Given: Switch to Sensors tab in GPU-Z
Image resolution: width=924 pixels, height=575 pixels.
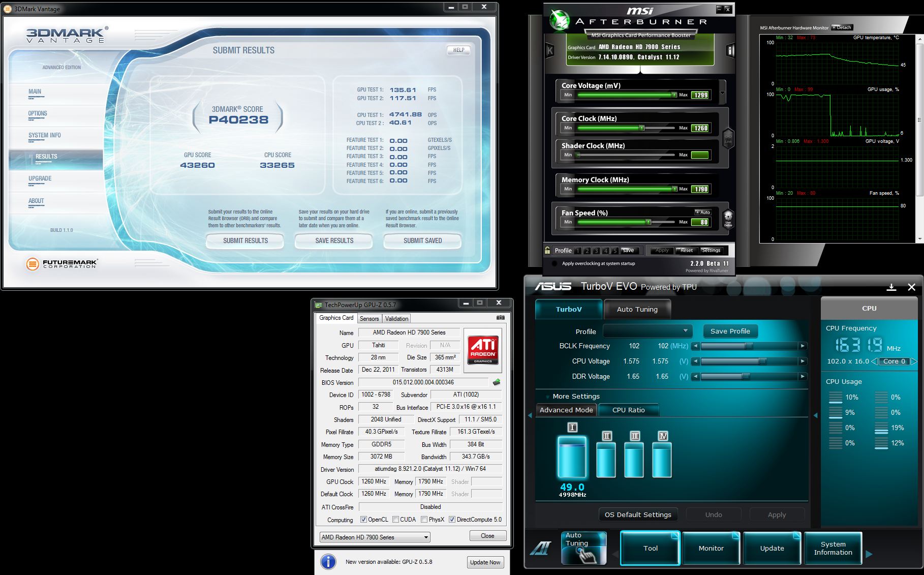Looking at the screenshot, I should [369, 319].
